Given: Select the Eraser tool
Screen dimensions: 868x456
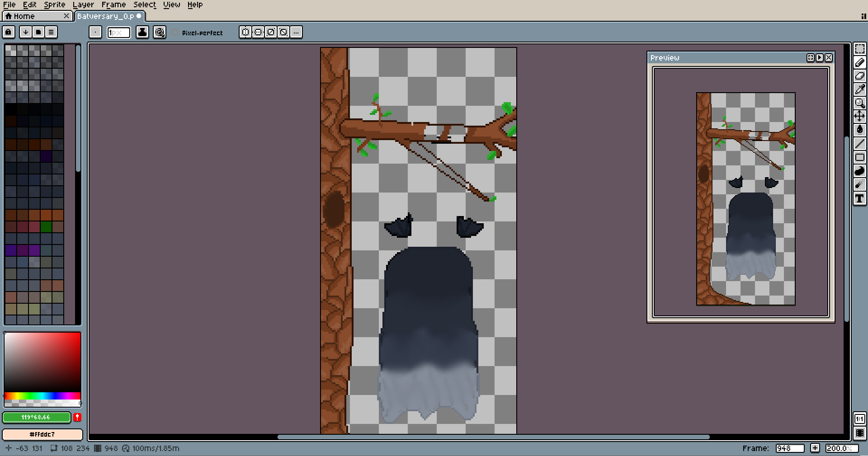Looking at the screenshot, I should tap(859, 76).
